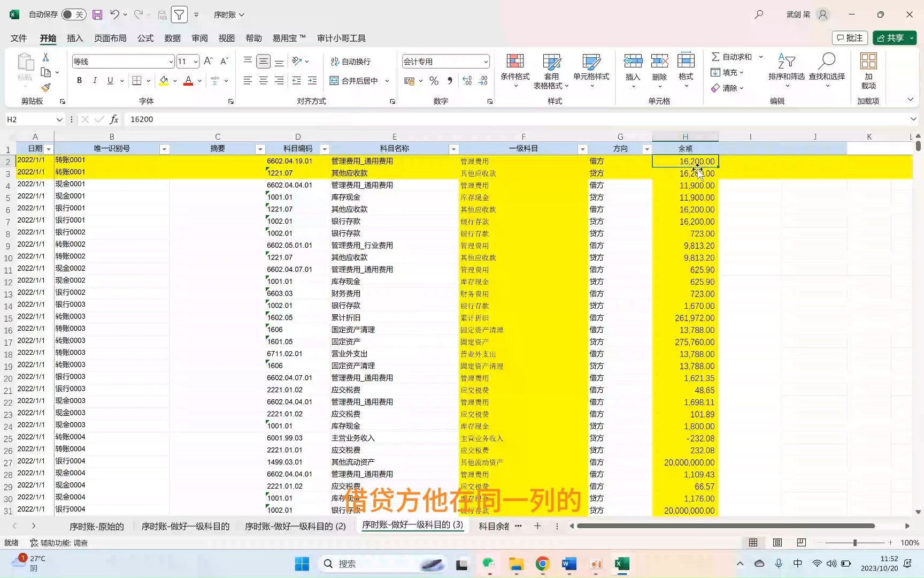Open Word from the taskbar
This screenshot has height=578, width=924.
tap(569, 564)
